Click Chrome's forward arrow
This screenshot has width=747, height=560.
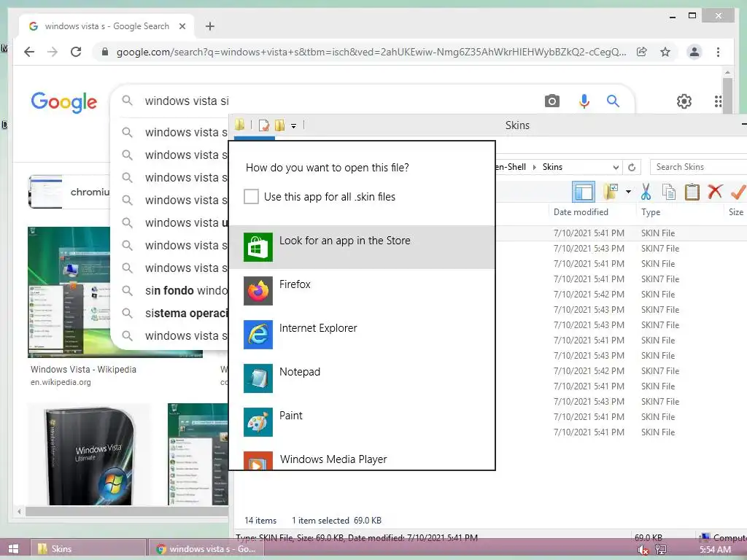point(53,52)
